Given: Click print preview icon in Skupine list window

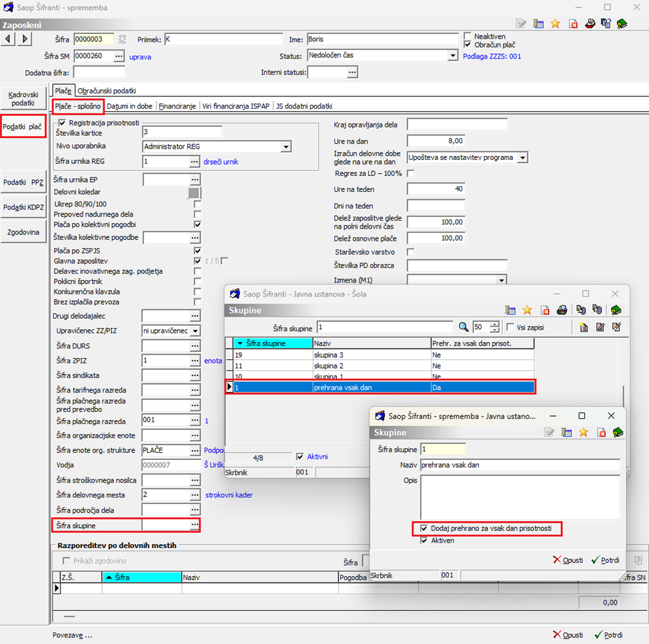Looking at the screenshot, I should (x=562, y=310).
